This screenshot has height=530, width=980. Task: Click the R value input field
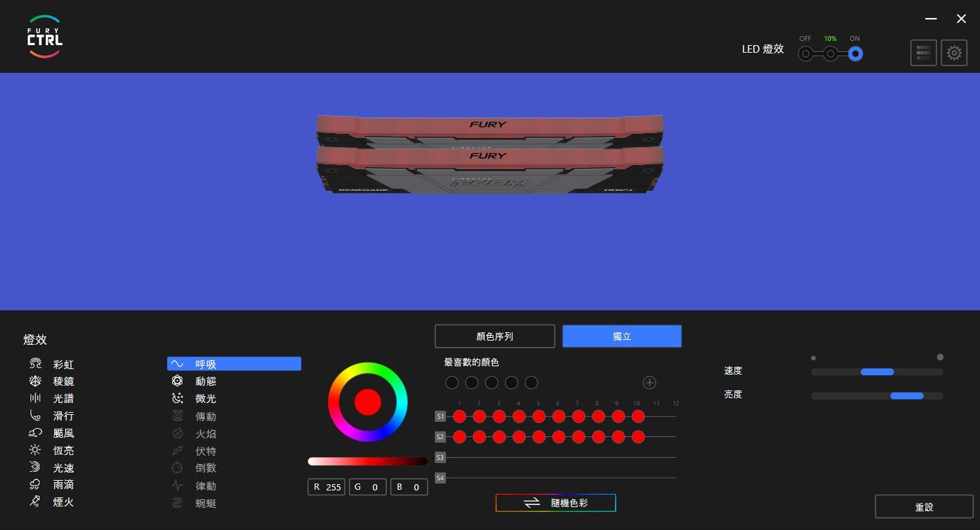click(327, 487)
